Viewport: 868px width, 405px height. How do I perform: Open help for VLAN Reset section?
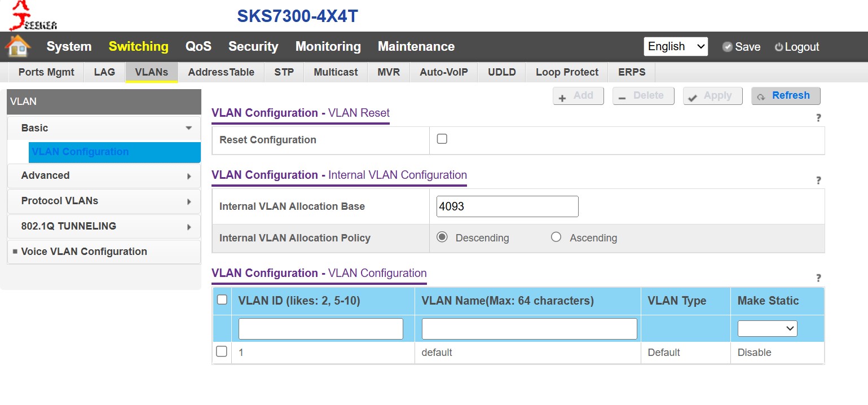click(x=818, y=118)
